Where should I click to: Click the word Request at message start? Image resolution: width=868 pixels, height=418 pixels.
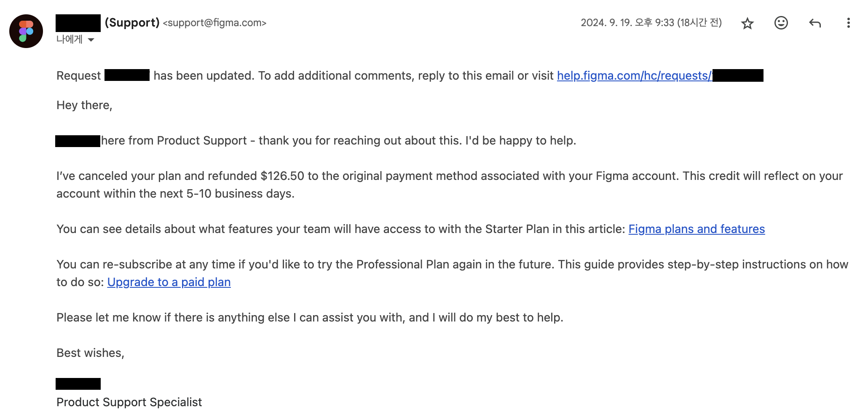click(79, 75)
